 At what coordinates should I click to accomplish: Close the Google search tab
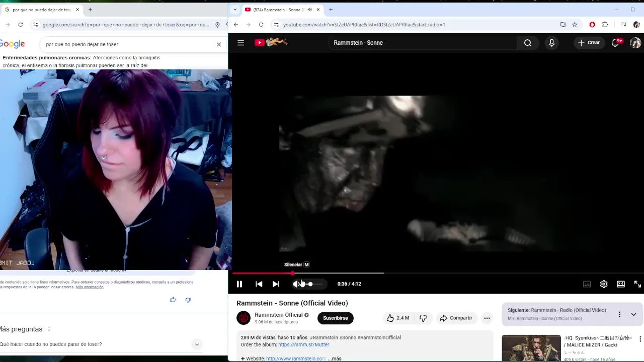click(77, 10)
